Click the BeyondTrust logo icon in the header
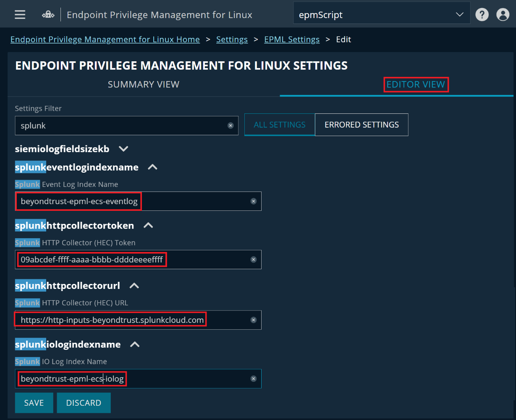Viewport: 516px width, 420px height. 48,13
